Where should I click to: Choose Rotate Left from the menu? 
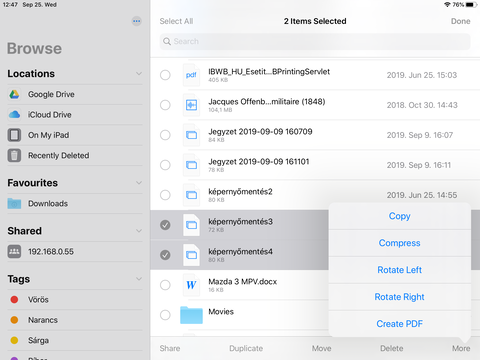point(400,270)
